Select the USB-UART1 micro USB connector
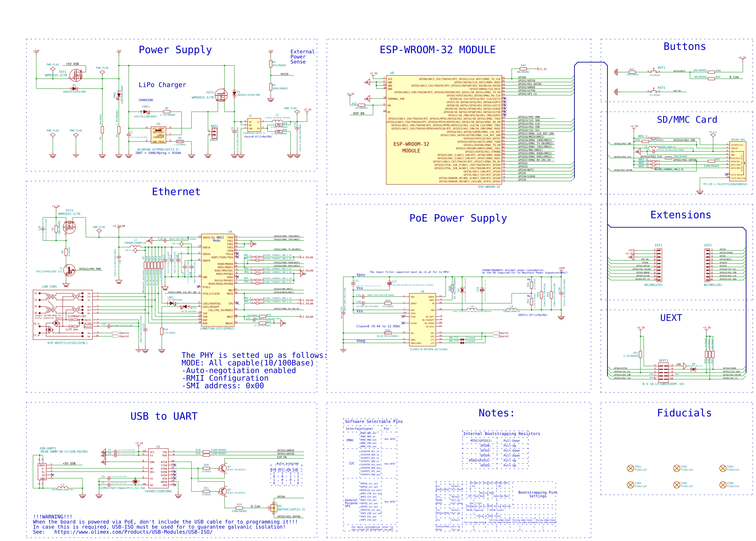The width and height of the screenshot is (756, 541). [x=42, y=472]
